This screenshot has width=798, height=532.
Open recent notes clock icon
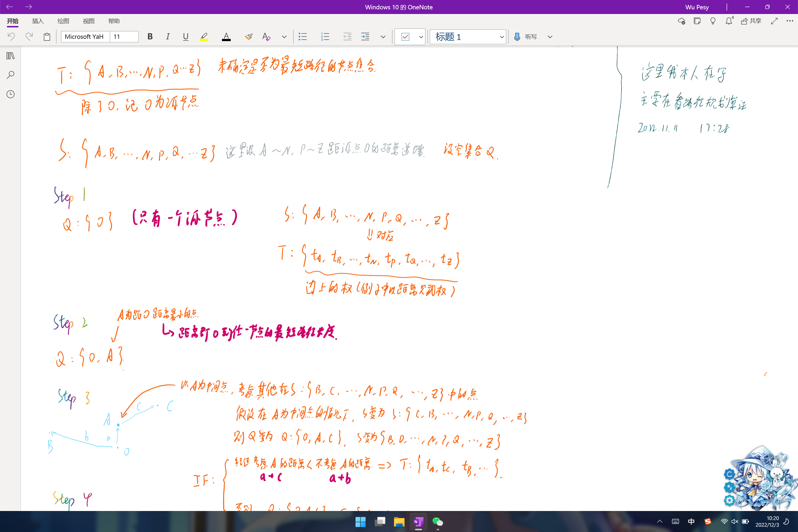pos(10,94)
